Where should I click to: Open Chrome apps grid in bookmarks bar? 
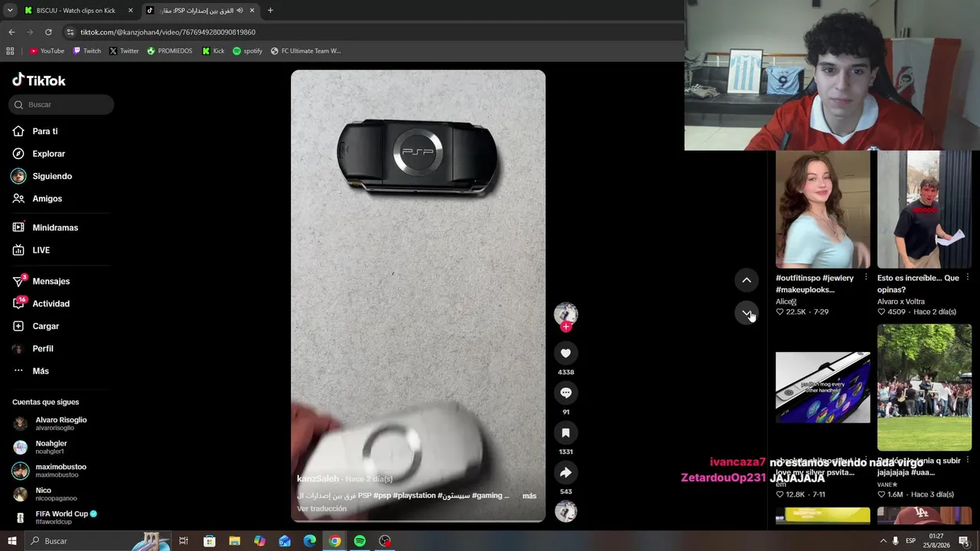tap(10, 51)
